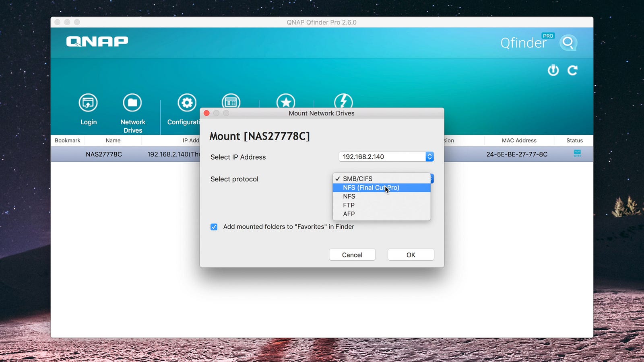644x362 pixels.
Task: Sort by the MAC Address column header
Action: click(519, 140)
